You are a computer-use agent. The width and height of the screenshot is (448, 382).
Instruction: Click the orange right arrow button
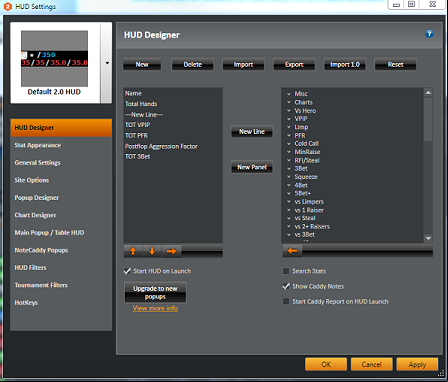[171, 251]
